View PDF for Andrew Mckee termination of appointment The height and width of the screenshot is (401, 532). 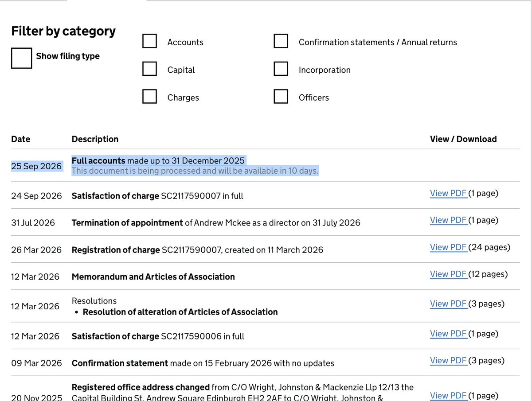tap(449, 220)
